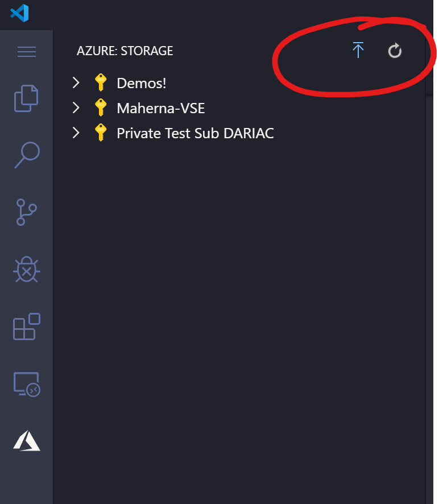Click the circled refresh icon in Azure Storage
Screen dimensions: 439x504
[395, 51]
